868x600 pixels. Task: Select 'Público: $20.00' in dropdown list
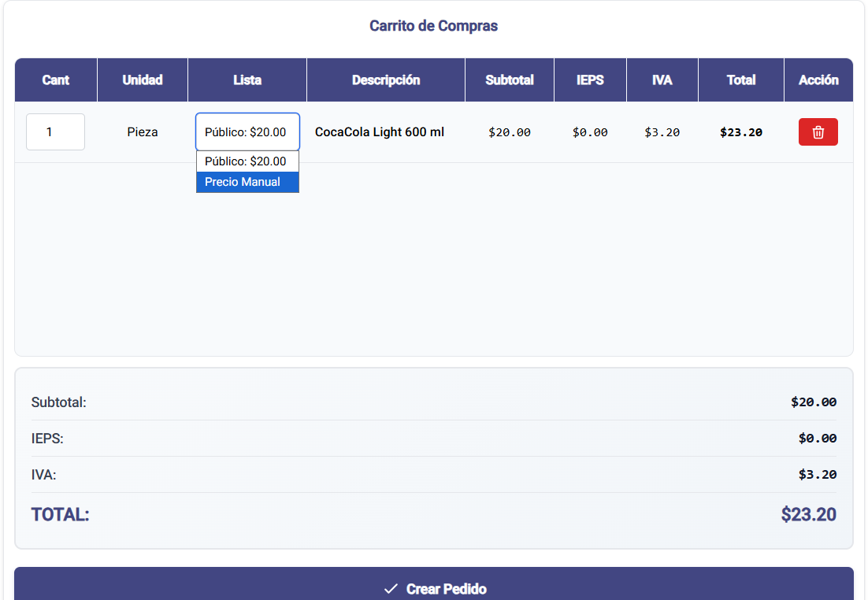247,161
